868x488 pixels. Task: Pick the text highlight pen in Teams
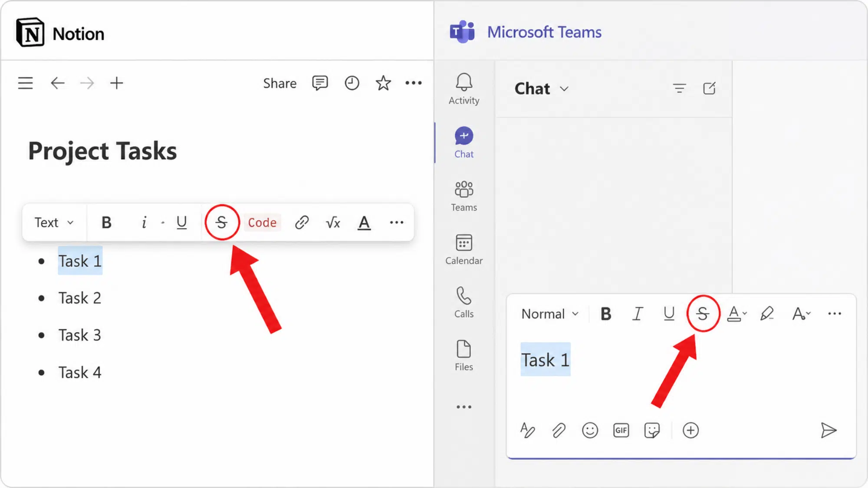point(767,314)
